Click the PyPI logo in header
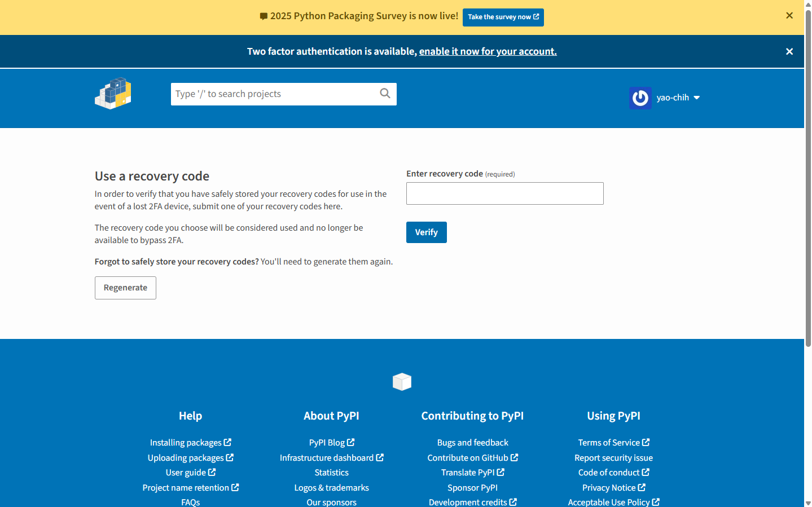The height and width of the screenshot is (507, 812). coord(113,94)
